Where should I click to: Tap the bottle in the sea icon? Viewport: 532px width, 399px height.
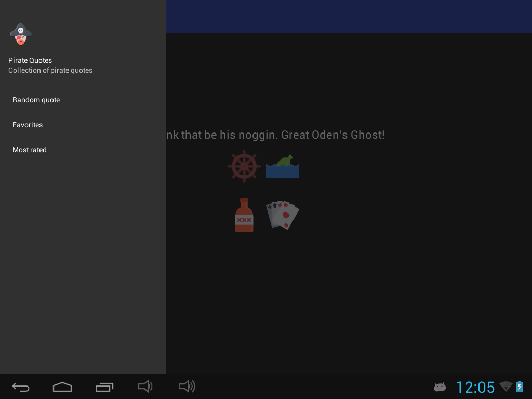[x=283, y=166]
